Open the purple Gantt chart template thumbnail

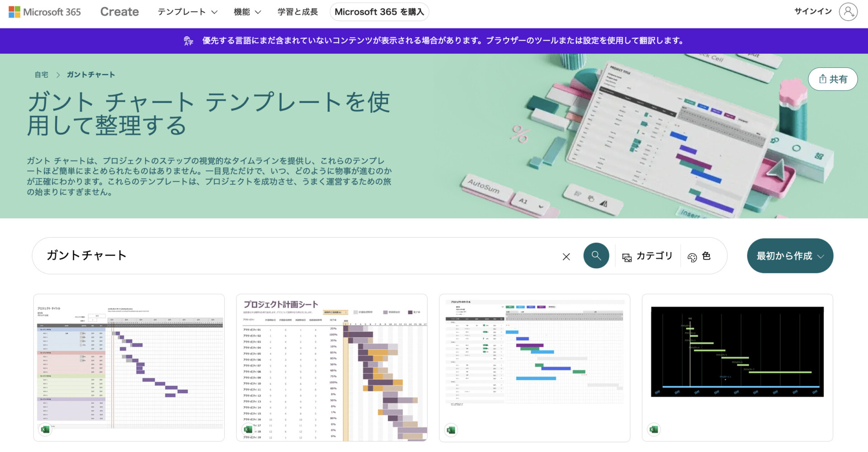[x=129, y=367]
